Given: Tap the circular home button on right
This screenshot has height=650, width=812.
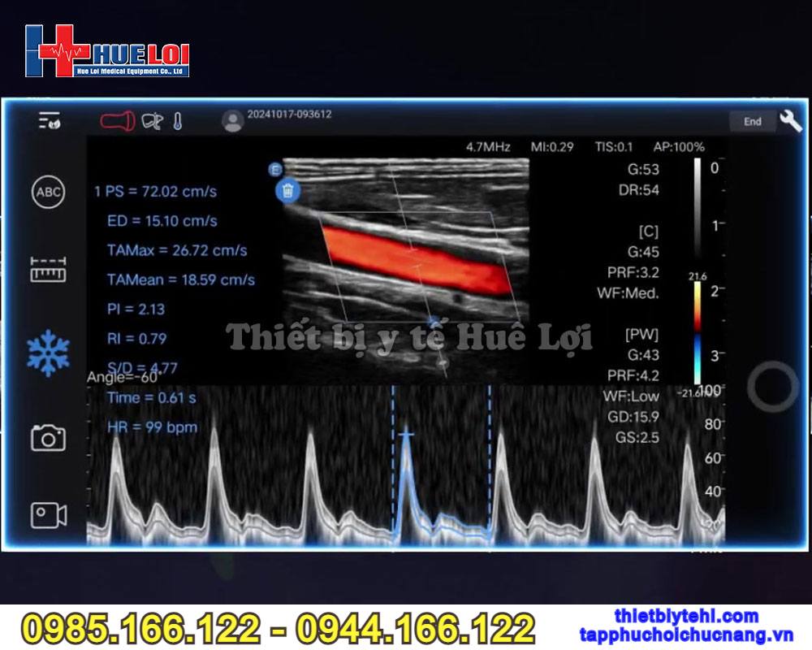Looking at the screenshot, I should [x=772, y=387].
